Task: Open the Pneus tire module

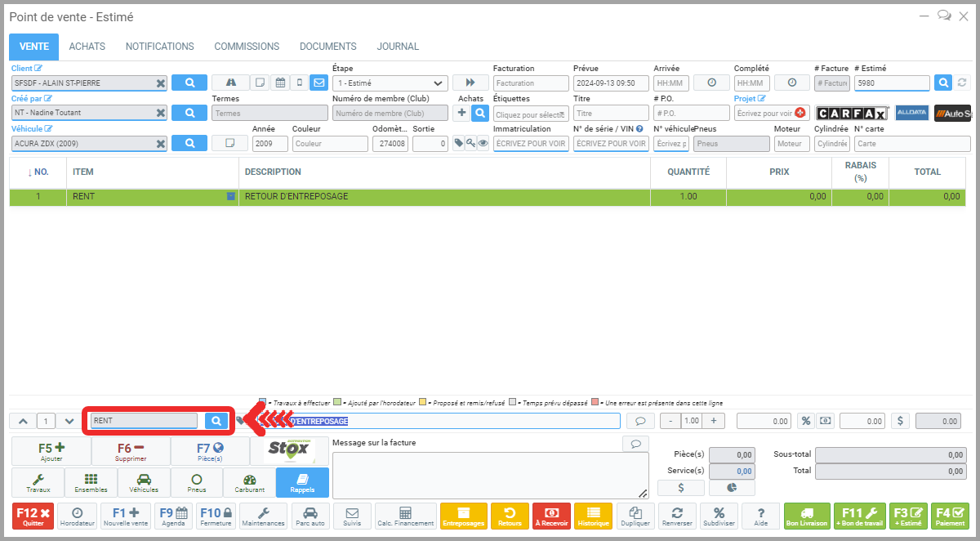Action: 196,483
